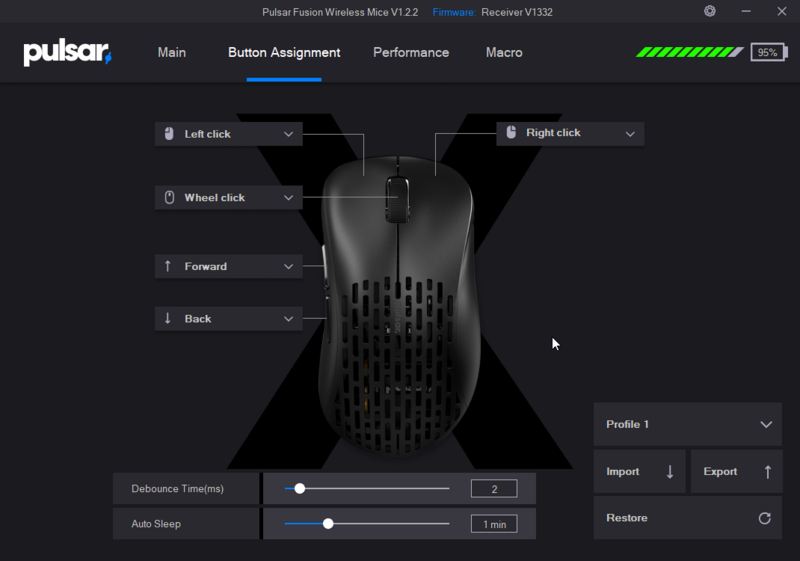Click the Export up-arrow icon
Screen dimensions: 800x561
[x=767, y=472]
